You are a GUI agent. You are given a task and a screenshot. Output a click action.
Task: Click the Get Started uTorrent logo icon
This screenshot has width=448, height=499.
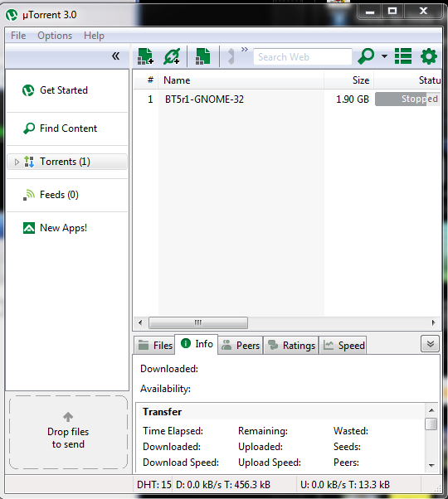(28, 90)
